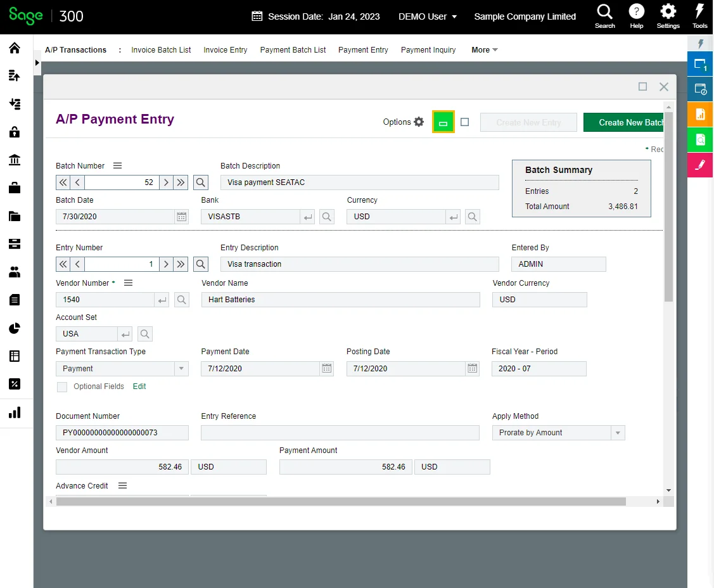714x588 pixels.
Task: Open the Apply Method dropdown
Action: point(617,433)
